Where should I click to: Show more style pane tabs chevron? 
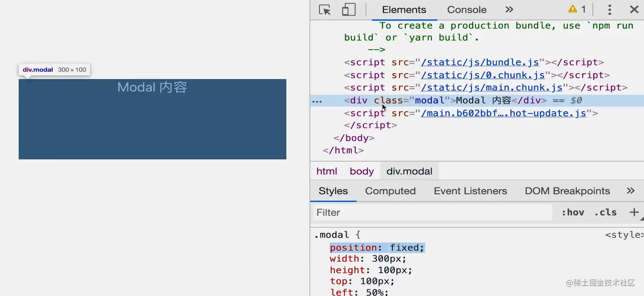[631, 191]
